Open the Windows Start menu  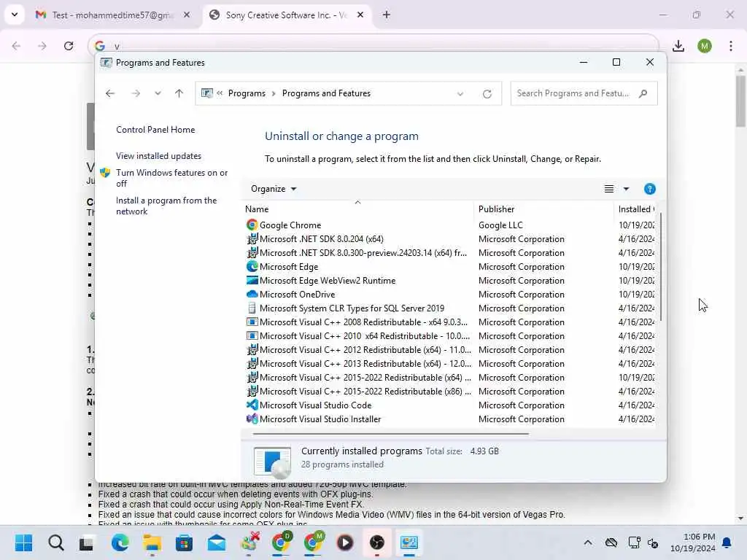pyautogui.click(x=23, y=542)
